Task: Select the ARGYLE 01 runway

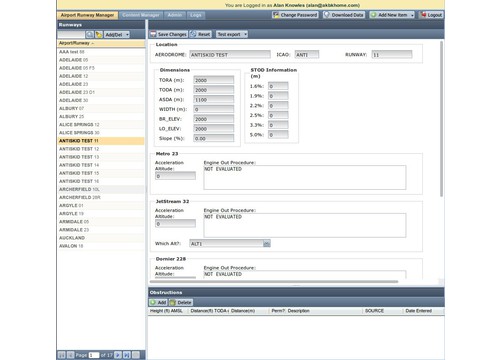Action: tap(101, 206)
